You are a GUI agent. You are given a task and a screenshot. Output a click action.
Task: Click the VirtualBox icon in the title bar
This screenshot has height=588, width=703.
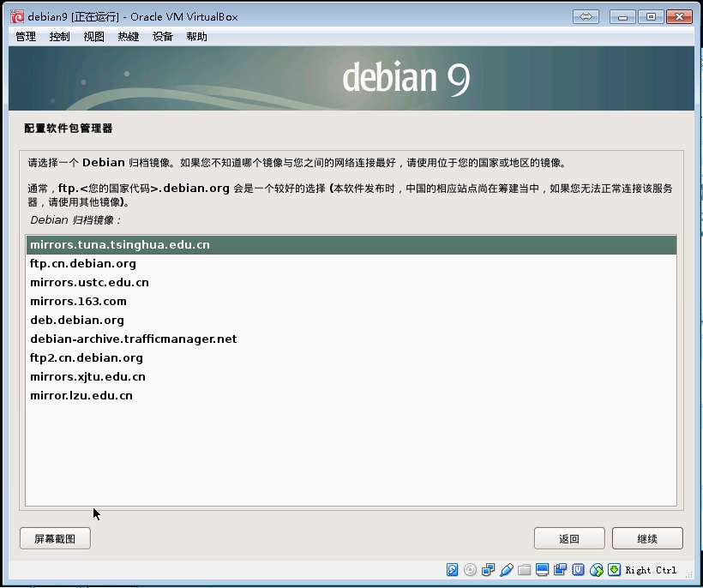point(17,17)
